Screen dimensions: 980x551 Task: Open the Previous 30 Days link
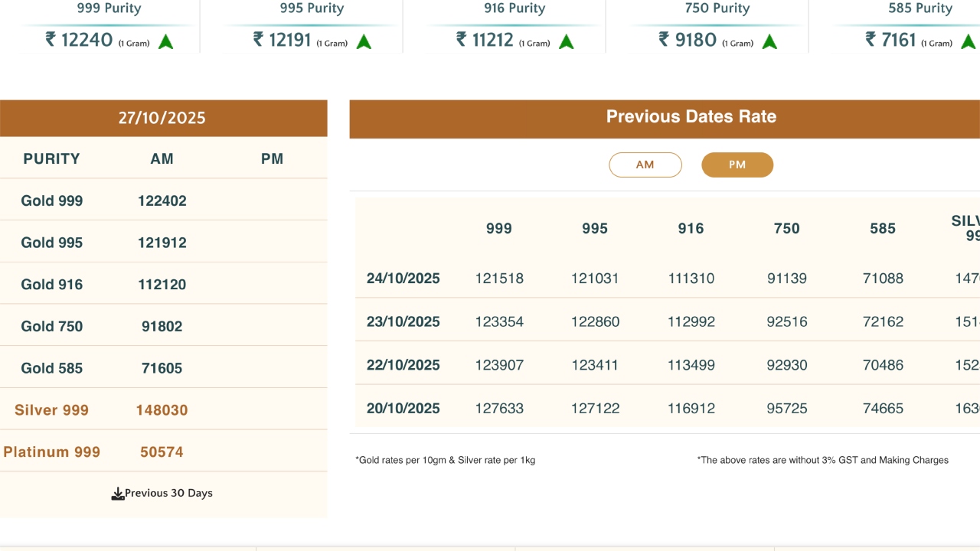(168, 494)
